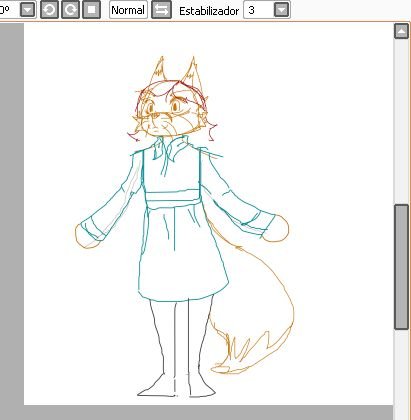Click the vertical scrollbar up arrow
Viewport: 411px width, 420px height.
click(401, 31)
